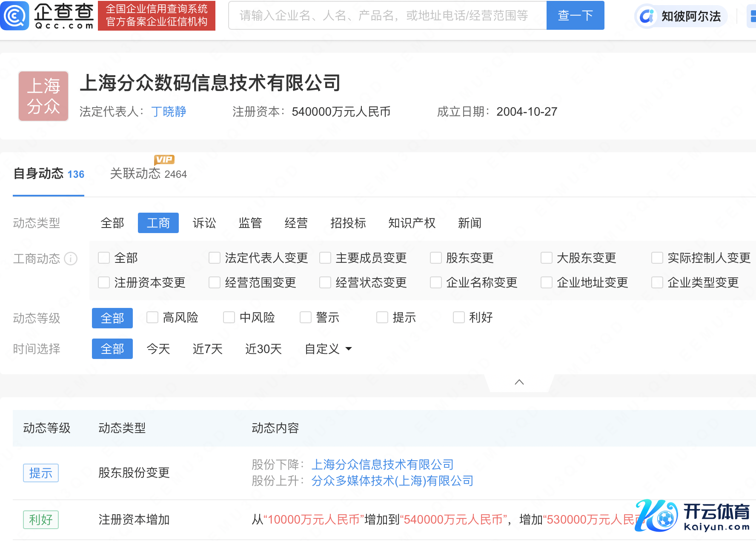756x541 pixels.
Task: Open the 自定义 time range dropdown
Action: (328, 349)
